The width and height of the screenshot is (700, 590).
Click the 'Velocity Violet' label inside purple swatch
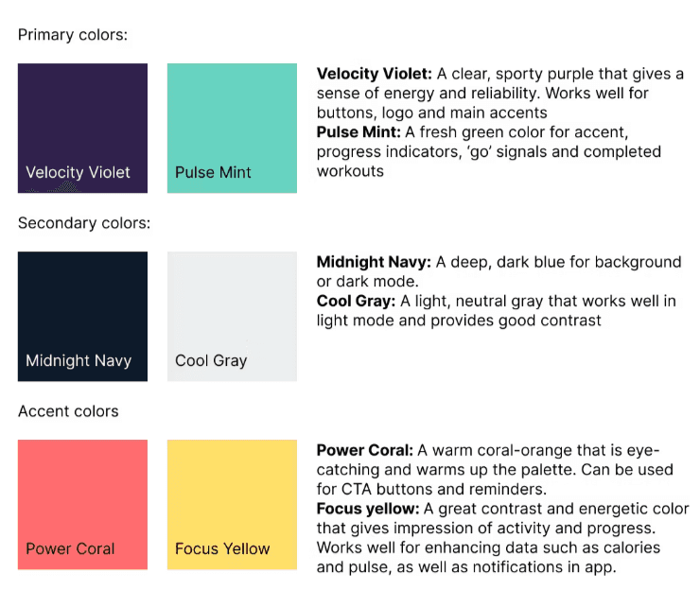(x=78, y=172)
